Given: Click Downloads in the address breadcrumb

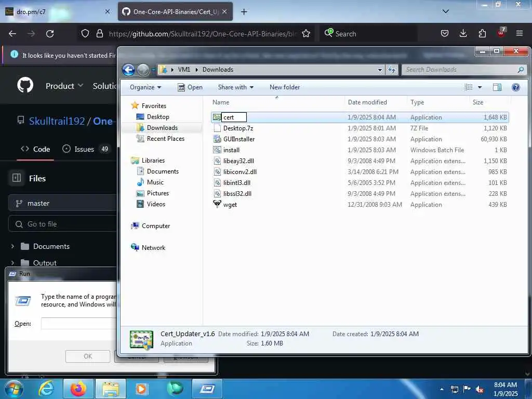Looking at the screenshot, I should click(x=218, y=70).
